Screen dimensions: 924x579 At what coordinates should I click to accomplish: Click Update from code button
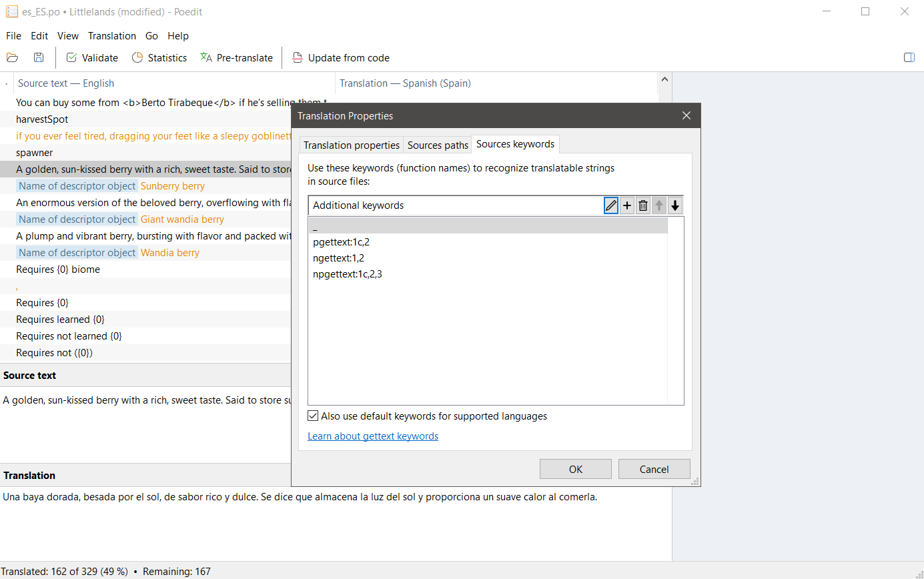341,58
